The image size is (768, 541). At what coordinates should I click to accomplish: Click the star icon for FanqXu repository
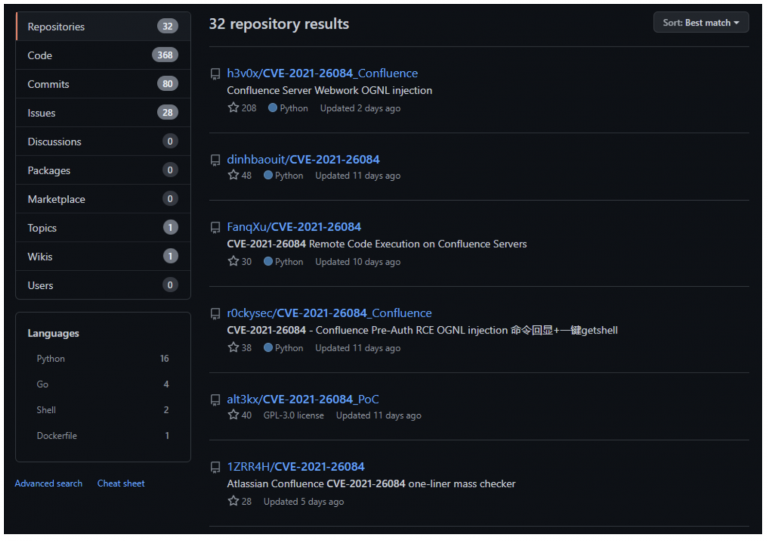coord(233,262)
